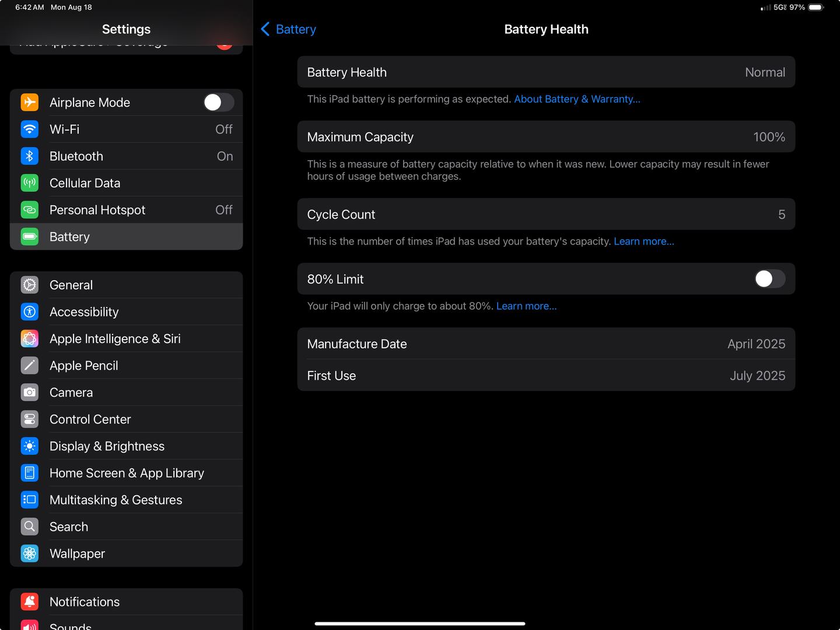Tap the Battery Health Normal row
This screenshot has width=840, height=630.
(546, 72)
